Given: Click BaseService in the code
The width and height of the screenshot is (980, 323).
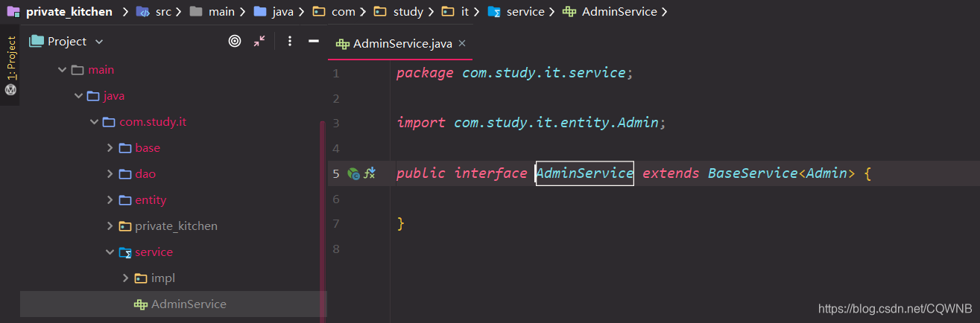Looking at the screenshot, I should 753,173.
